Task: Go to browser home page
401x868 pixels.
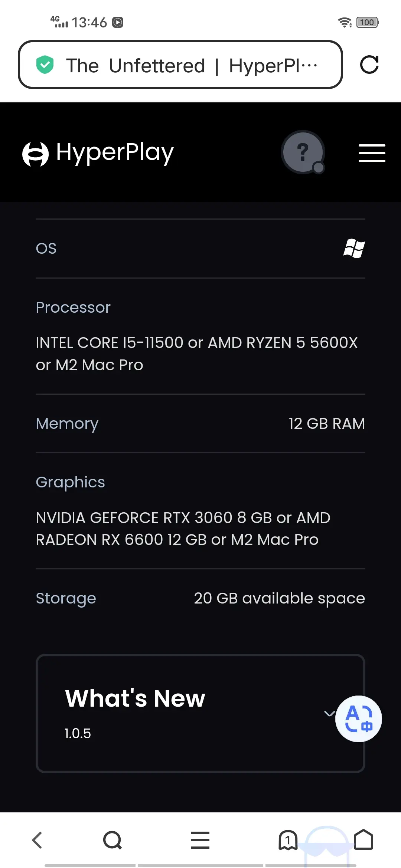Action: pyautogui.click(x=363, y=840)
